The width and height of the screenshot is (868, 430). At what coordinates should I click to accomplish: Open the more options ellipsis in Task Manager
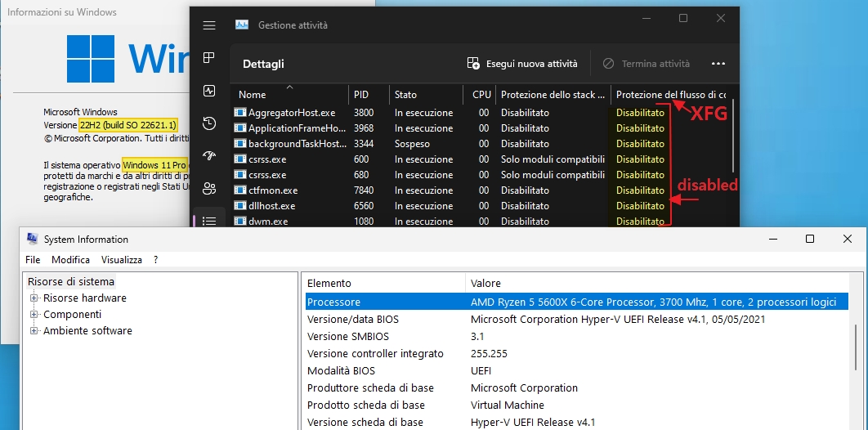tap(718, 64)
